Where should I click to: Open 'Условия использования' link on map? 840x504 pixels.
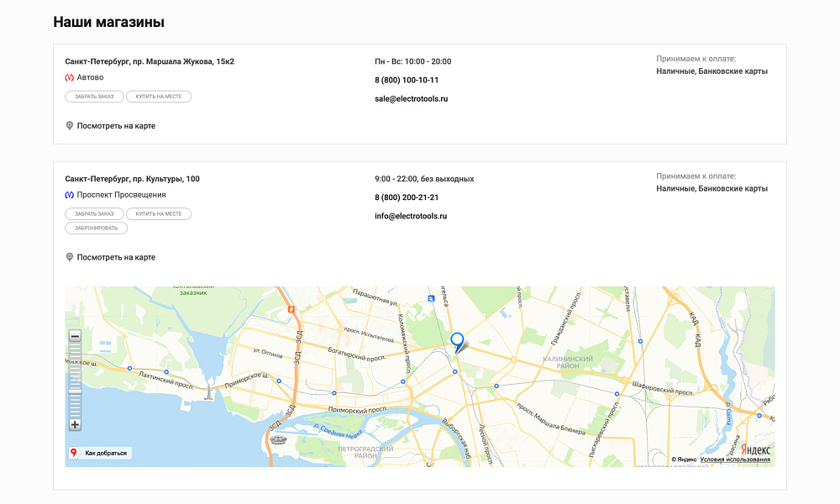[735, 459]
